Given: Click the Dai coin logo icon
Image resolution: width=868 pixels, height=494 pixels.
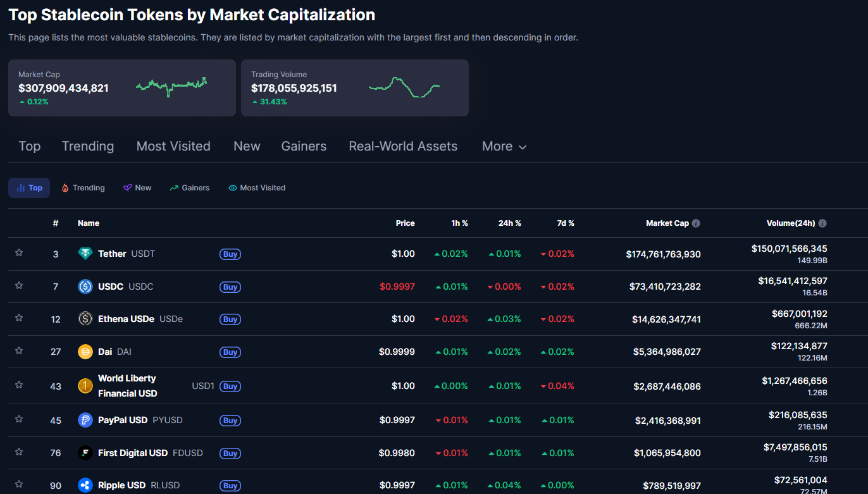Looking at the screenshot, I should coord(85,352).
